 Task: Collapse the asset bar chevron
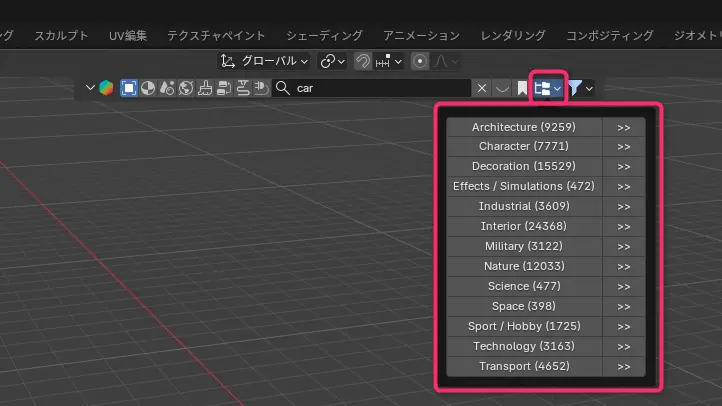pos(90,87)
